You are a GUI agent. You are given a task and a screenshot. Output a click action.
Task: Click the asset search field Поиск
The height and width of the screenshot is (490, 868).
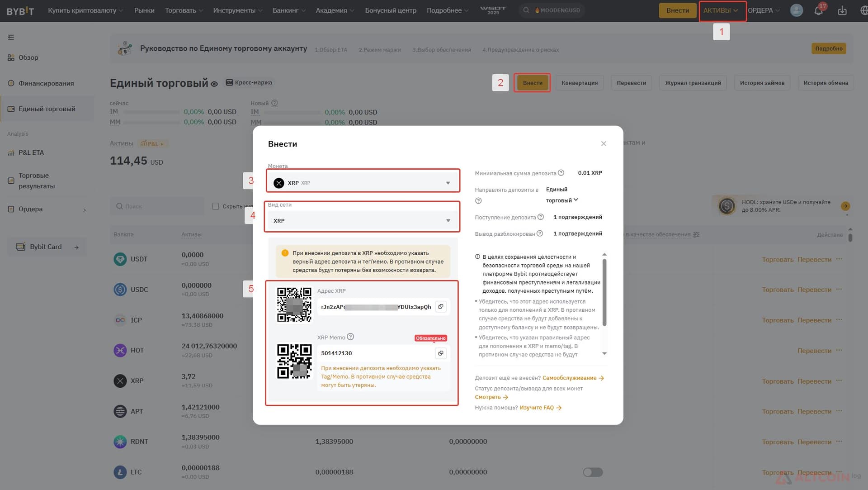coord(157,206)
